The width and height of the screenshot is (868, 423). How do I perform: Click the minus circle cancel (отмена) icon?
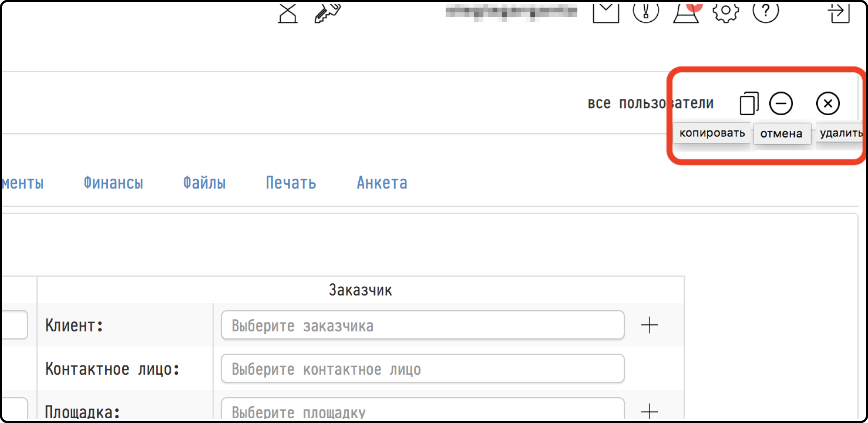pyautogui.click(x=781, y=103)
